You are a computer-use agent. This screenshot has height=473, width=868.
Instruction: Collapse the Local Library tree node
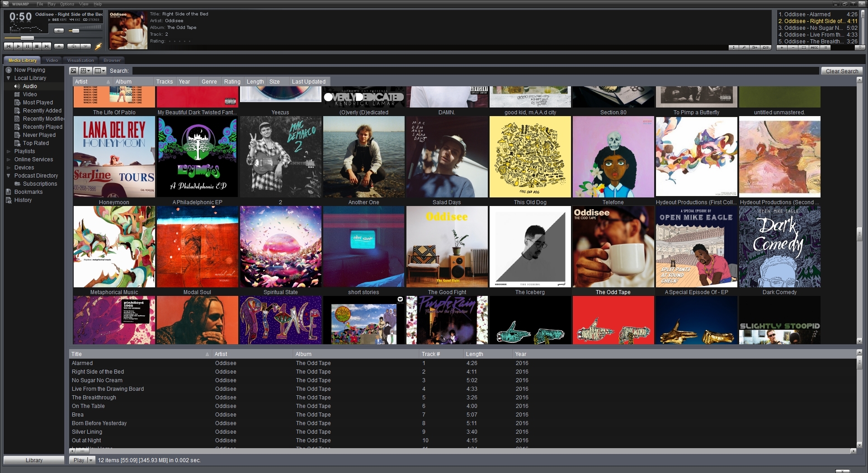(8, 78)
